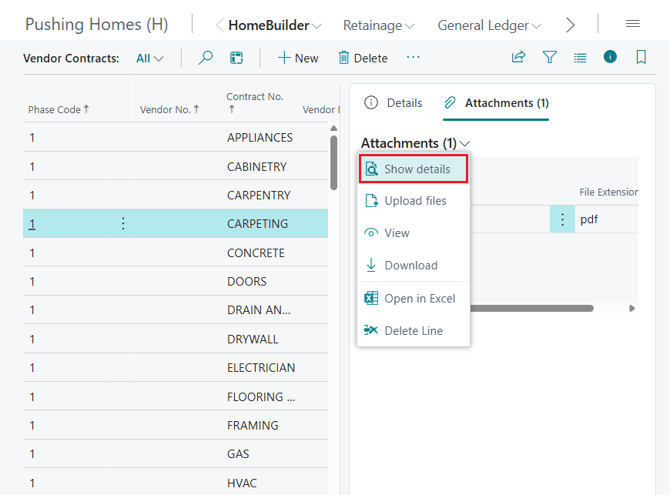Select the APPLIANCES contract row
The image size is (670, 495).
click(x=175, y=138)
